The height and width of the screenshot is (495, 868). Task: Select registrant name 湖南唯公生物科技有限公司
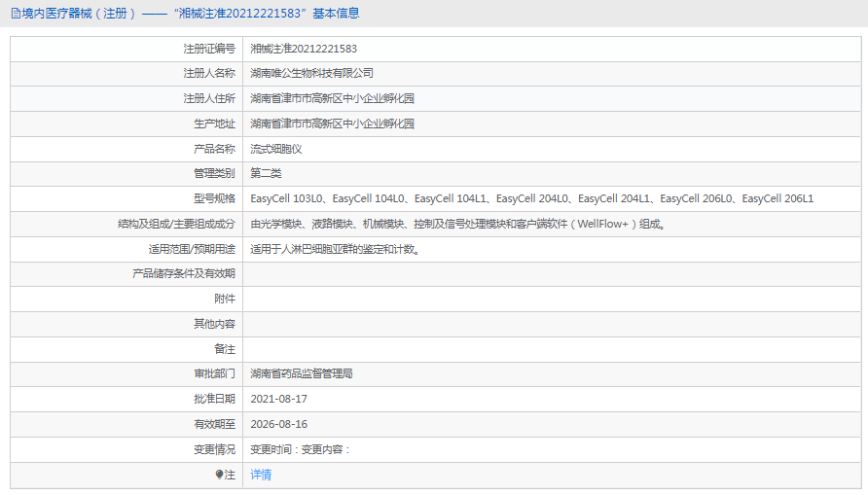tap(311, 73)
